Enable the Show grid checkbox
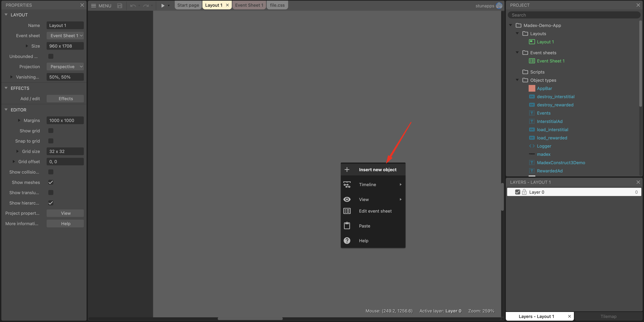644x322 pixels. 51,131
